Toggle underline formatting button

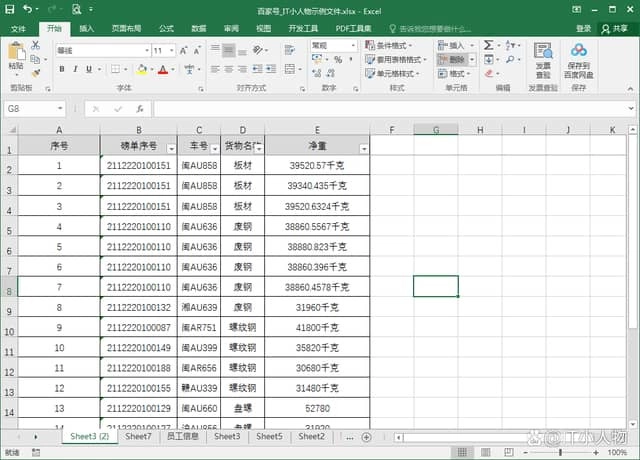(90, 69)
